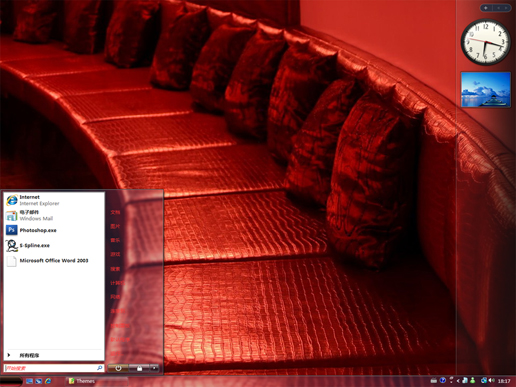
Task: Click the previous gadgets page arrow in the sidebar
Action: (498, 8)
